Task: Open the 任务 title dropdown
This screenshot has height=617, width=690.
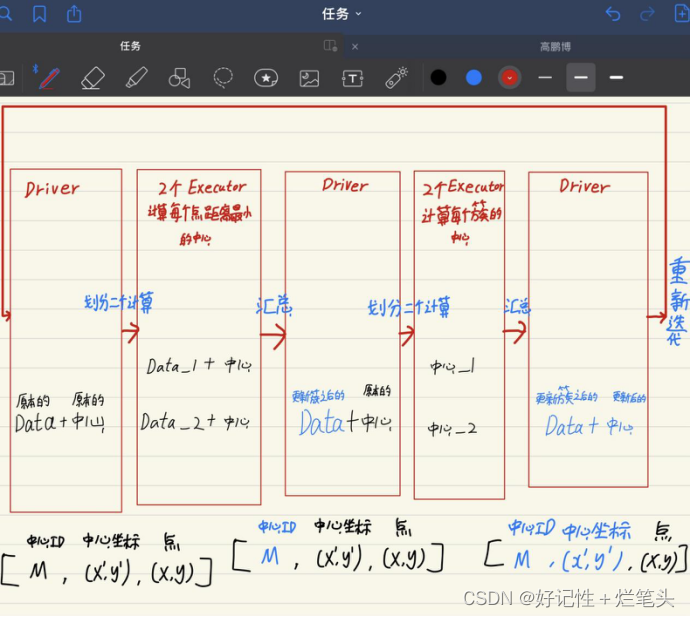Action: [x=341, y=14]
